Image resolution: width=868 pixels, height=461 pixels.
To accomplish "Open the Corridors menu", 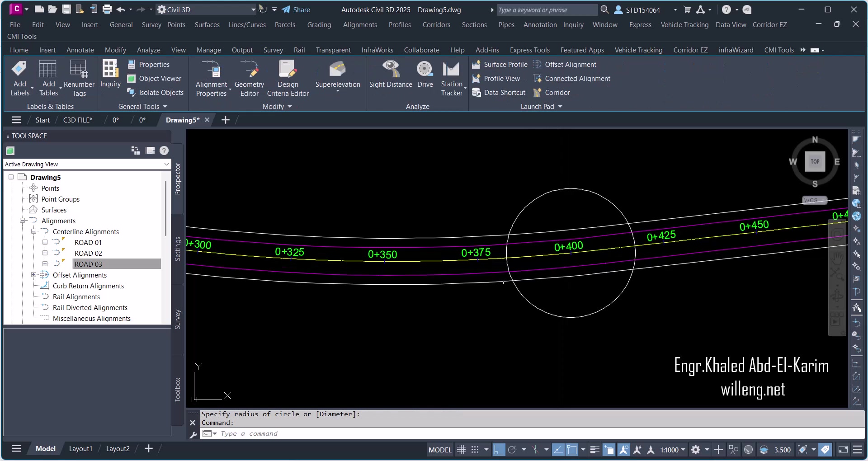I will point(436,25).
